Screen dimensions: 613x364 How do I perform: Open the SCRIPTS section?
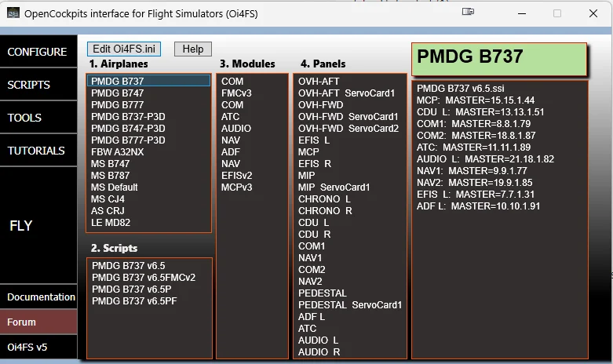coord(38,85)
